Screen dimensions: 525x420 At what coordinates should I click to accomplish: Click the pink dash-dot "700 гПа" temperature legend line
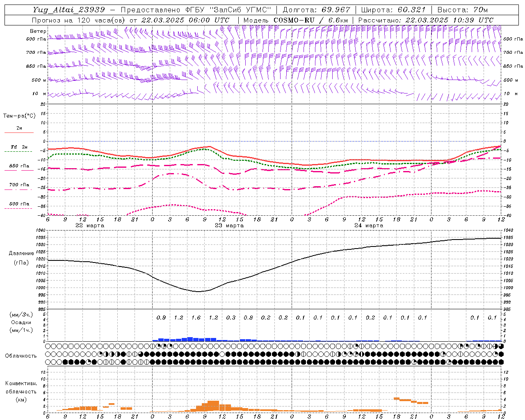pyautogui.click(x=18, y=190)
